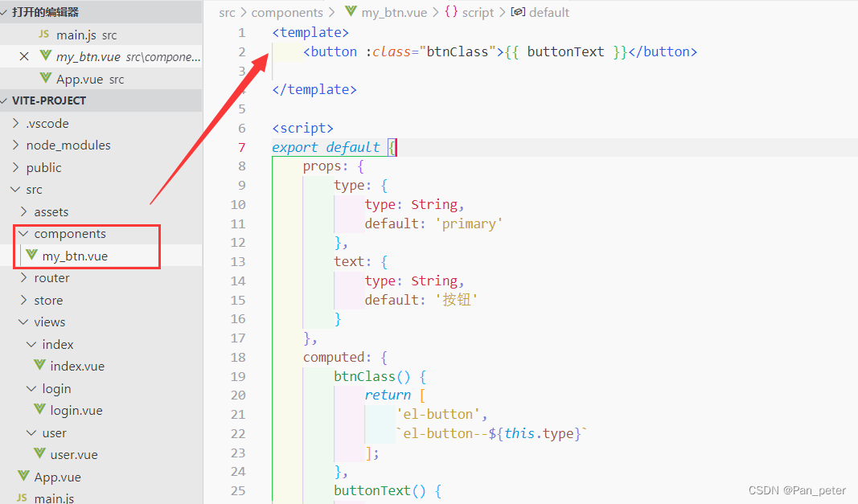Expand the store folder
Viewport: 858px width, 504px height.
[x=23, y=300]
